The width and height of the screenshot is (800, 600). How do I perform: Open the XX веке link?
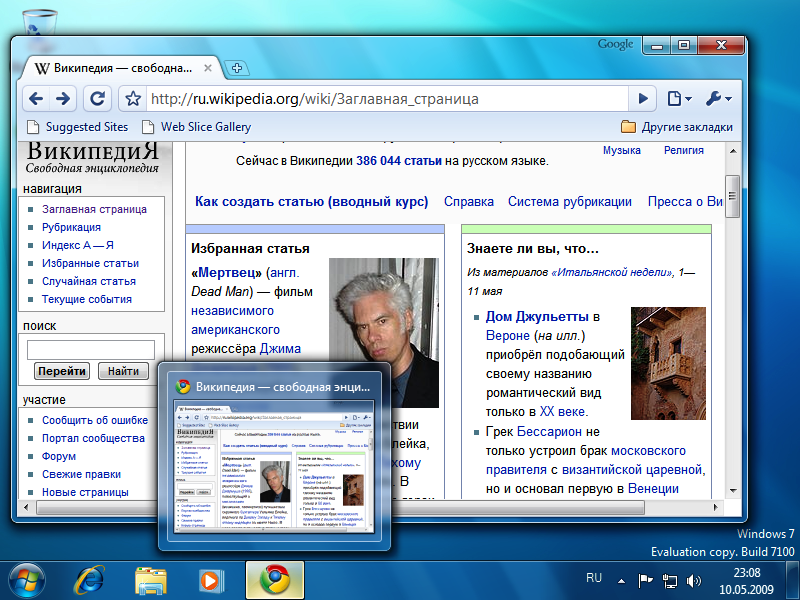point(563,412)
